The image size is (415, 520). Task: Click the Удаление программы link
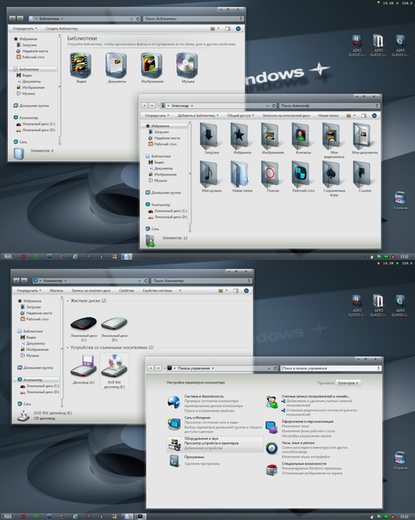click(202, 464)
